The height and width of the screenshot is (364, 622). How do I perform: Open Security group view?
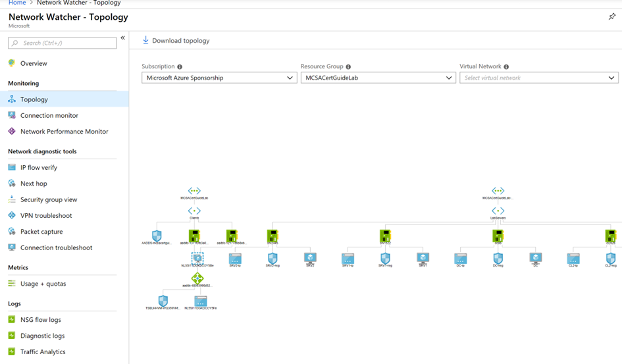(49, 199)
